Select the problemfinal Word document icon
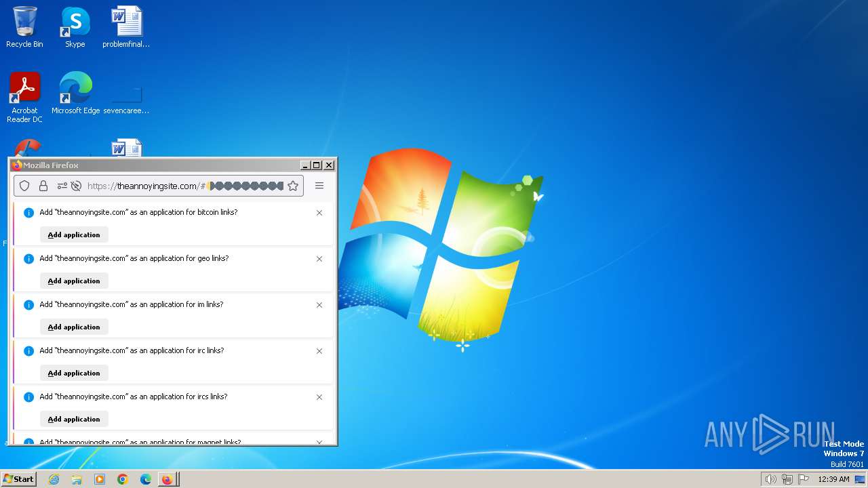Screen dimensions: 868x488 pyautogui.click(x=126, y=27)
